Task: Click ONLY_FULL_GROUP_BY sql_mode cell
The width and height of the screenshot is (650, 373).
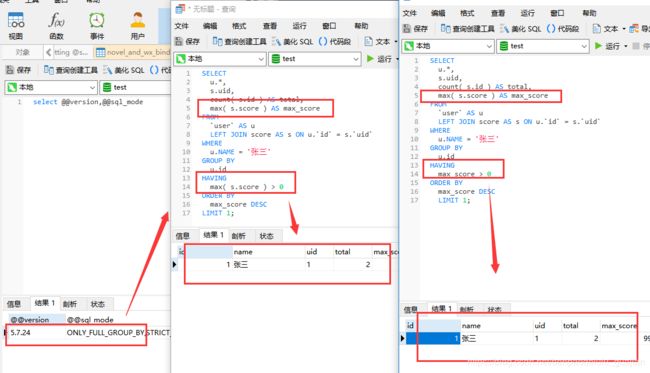Action: [118, 332]
